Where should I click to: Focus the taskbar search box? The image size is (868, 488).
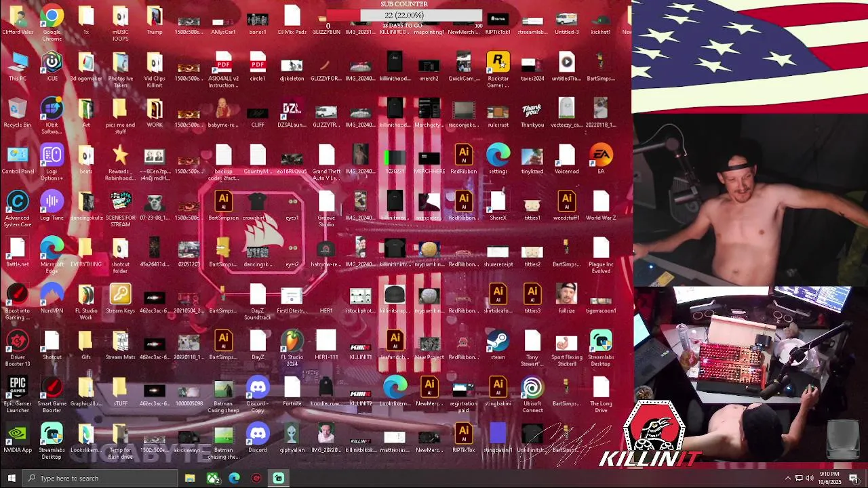100,479
